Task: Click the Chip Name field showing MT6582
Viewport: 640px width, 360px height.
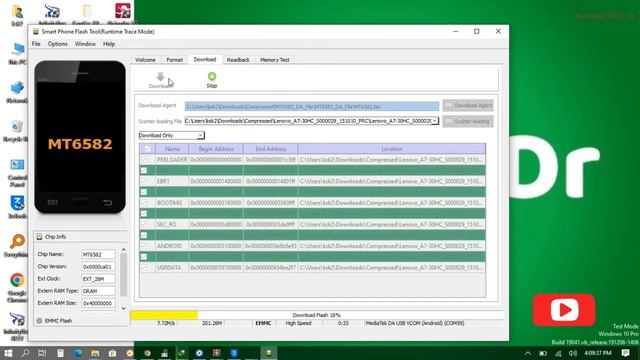Action: tap(98, 254)
